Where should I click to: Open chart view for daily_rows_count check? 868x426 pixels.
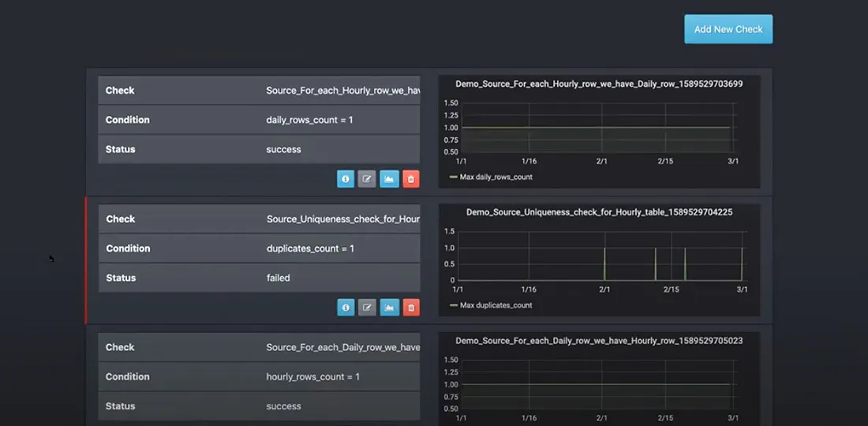pos(389,179)
